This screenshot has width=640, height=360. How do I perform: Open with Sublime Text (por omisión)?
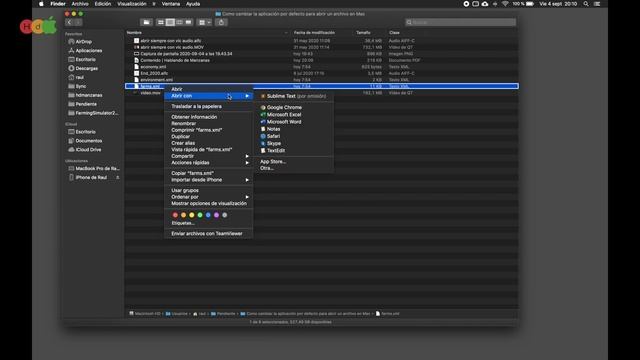pyautogui.click(x=293, y=96)
